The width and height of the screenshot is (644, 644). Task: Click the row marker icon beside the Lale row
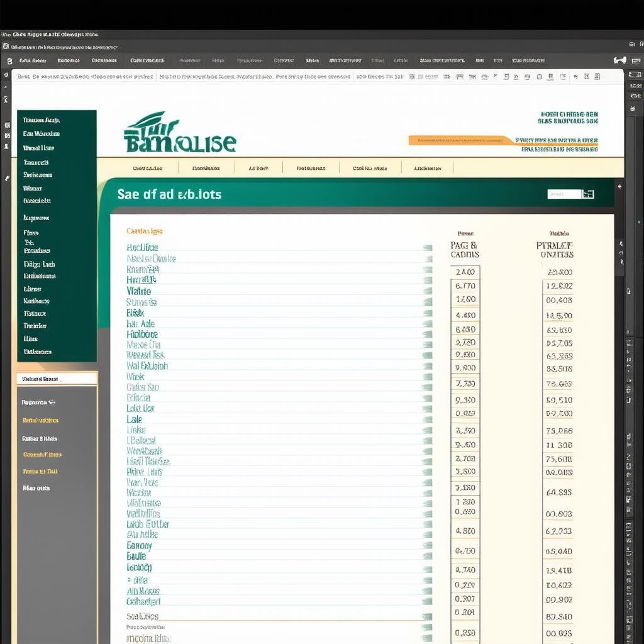tap(428, 419)
